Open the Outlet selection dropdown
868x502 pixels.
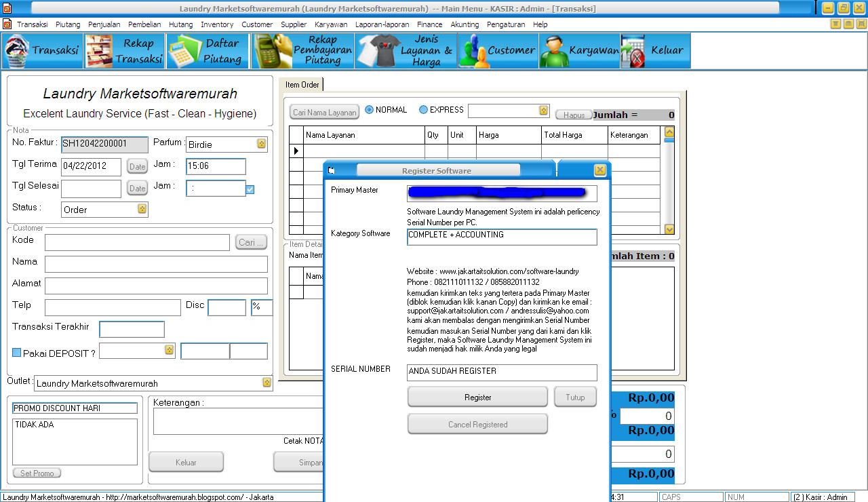click(266, 383)
